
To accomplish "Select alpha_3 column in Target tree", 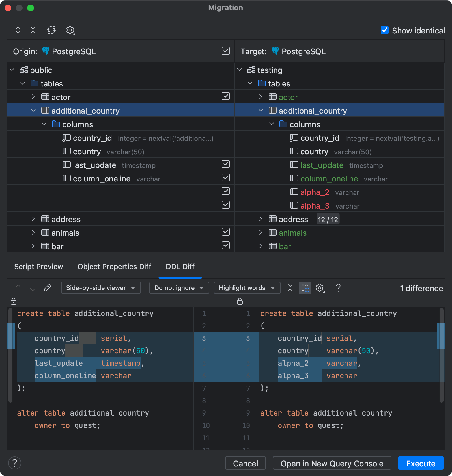I will [x=315, y=206].
